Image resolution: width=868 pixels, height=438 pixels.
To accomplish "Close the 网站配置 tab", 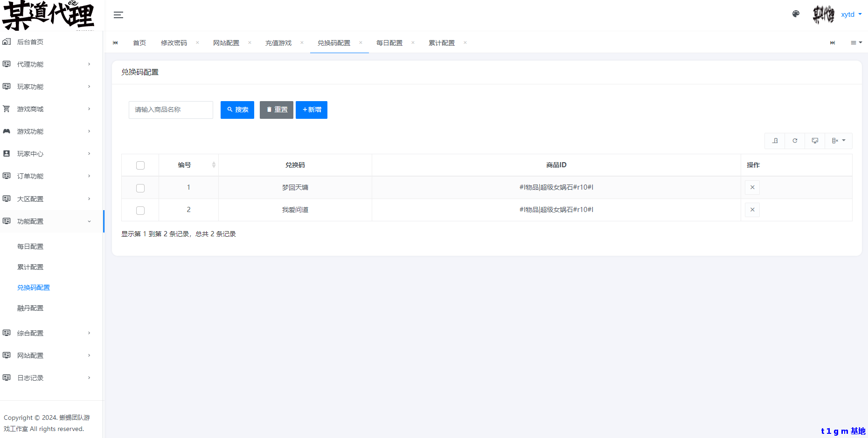I will [250, 43].
